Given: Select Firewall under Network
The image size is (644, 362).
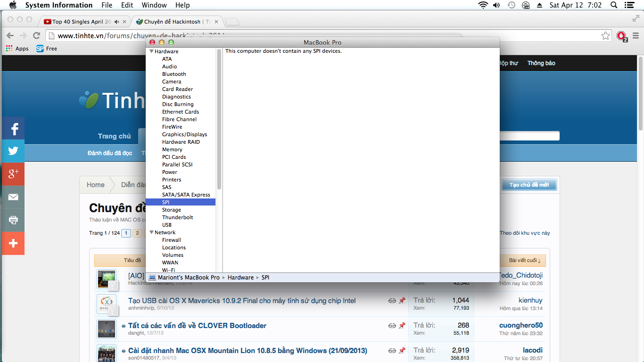Looking at the screenshot, I should (x=172, y=240).
